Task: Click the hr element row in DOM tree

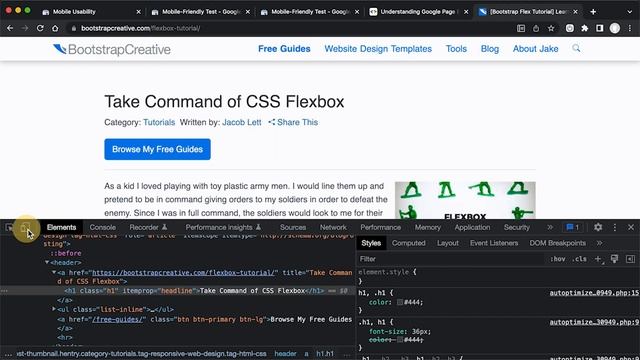Action: click(x=64, y=338)
